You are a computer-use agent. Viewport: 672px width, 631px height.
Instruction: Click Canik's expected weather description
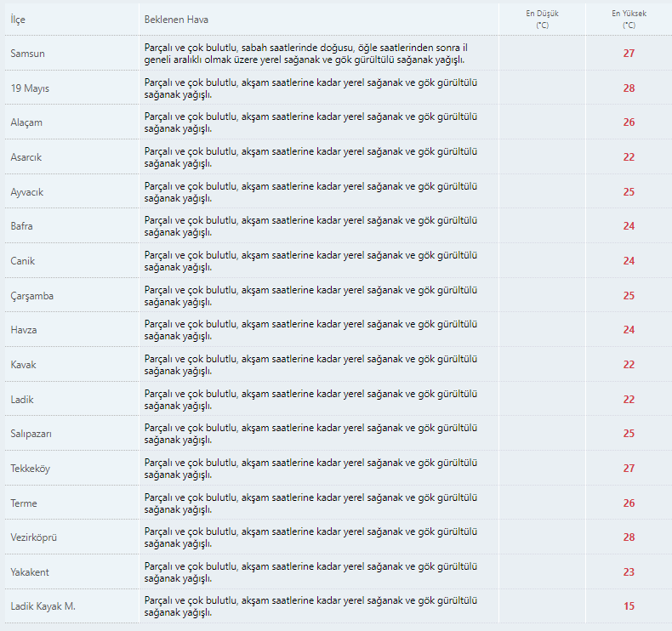(x=310, y=261)
